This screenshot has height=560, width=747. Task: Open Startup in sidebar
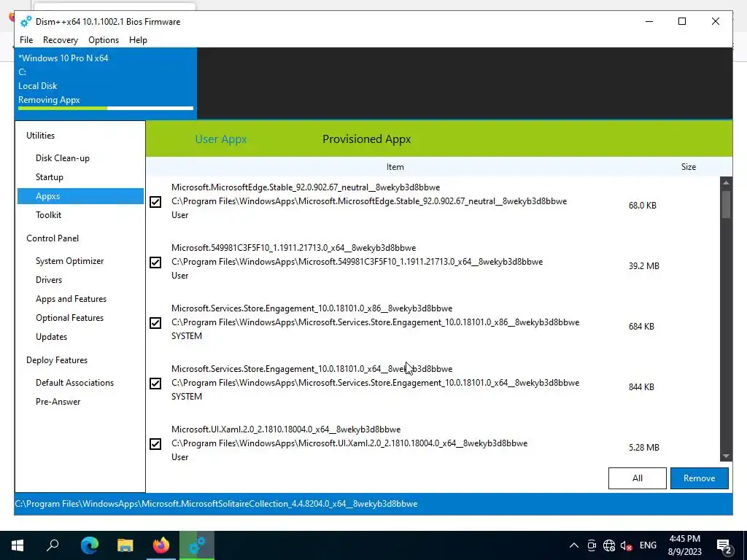50,177
